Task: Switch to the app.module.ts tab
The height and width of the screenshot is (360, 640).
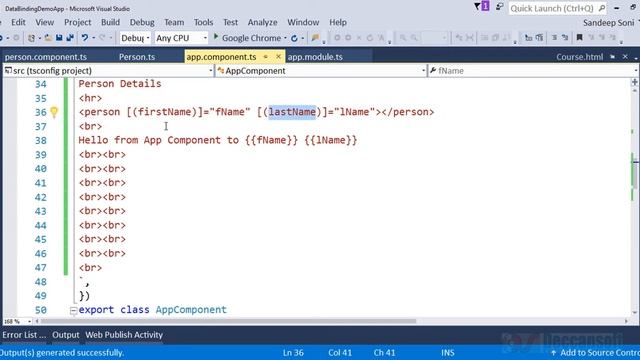Action: (315, 57)
